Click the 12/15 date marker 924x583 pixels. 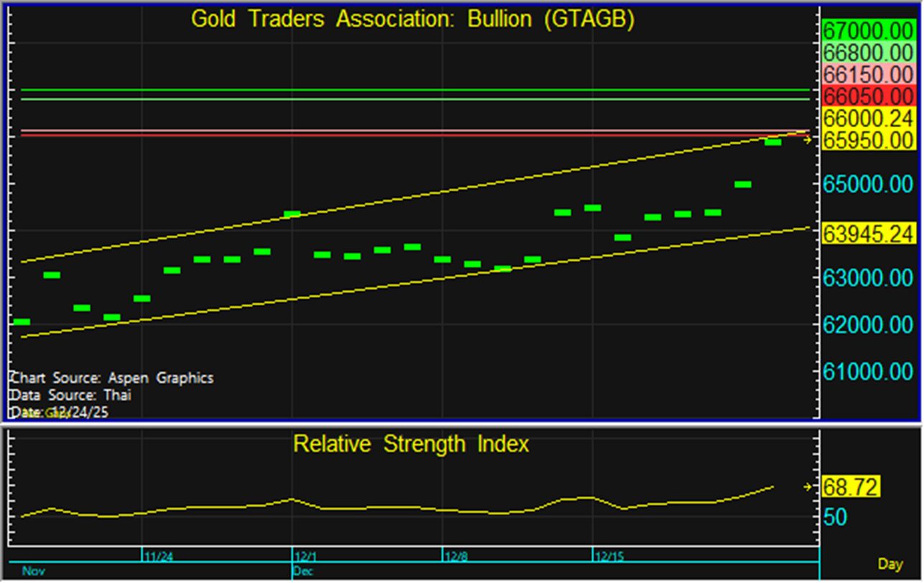609,556
